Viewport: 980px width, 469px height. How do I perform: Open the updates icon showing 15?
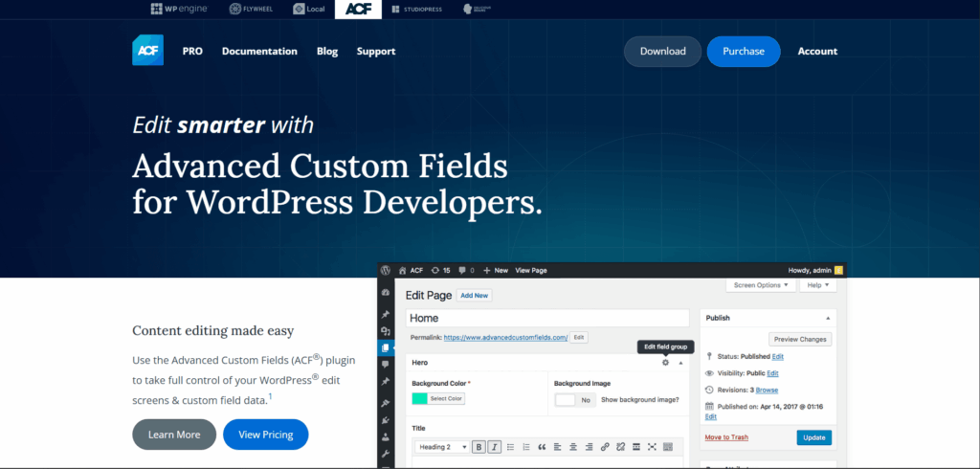coord(435,270)
